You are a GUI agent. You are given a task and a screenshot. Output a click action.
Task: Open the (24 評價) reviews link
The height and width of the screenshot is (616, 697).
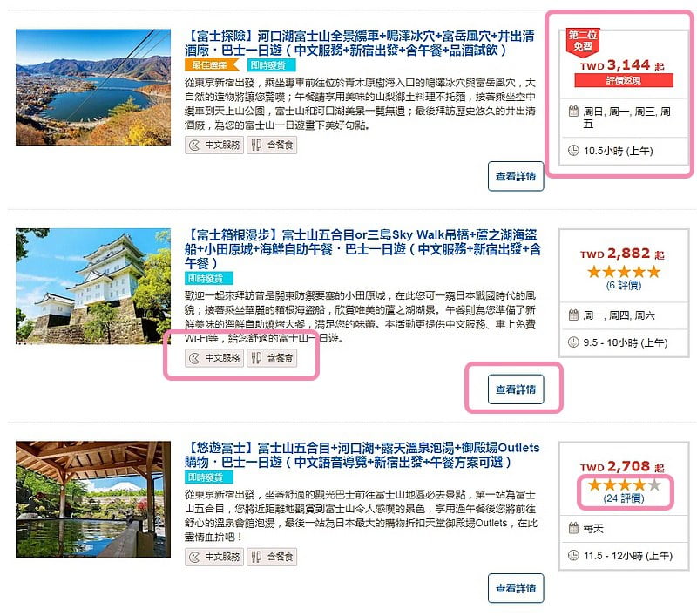[624, 498]
